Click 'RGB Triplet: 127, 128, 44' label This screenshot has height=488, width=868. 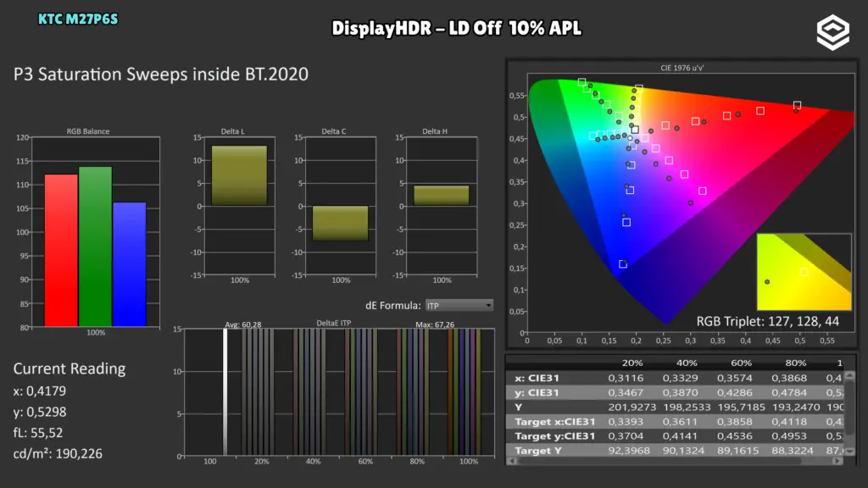pyautogui.click(x=768, y=321)
